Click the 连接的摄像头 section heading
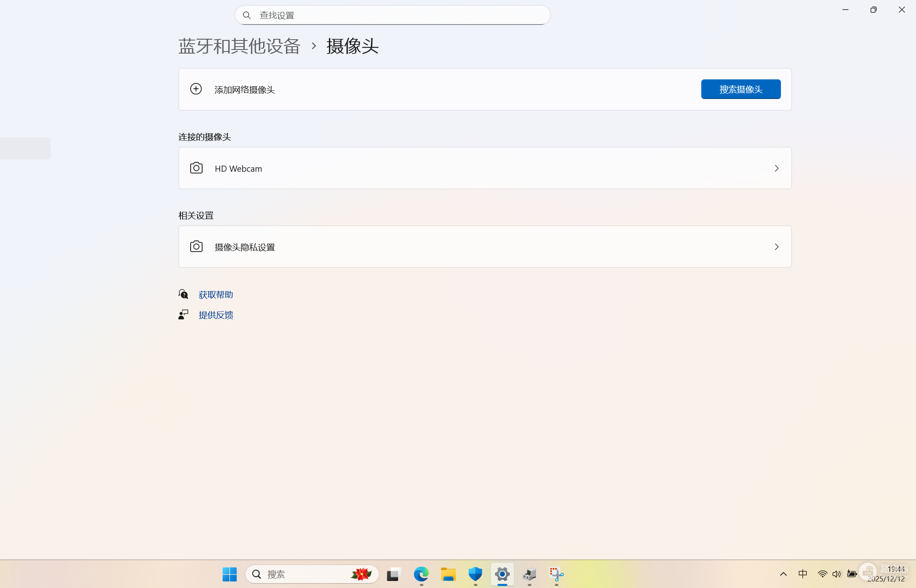 (205, 137)
